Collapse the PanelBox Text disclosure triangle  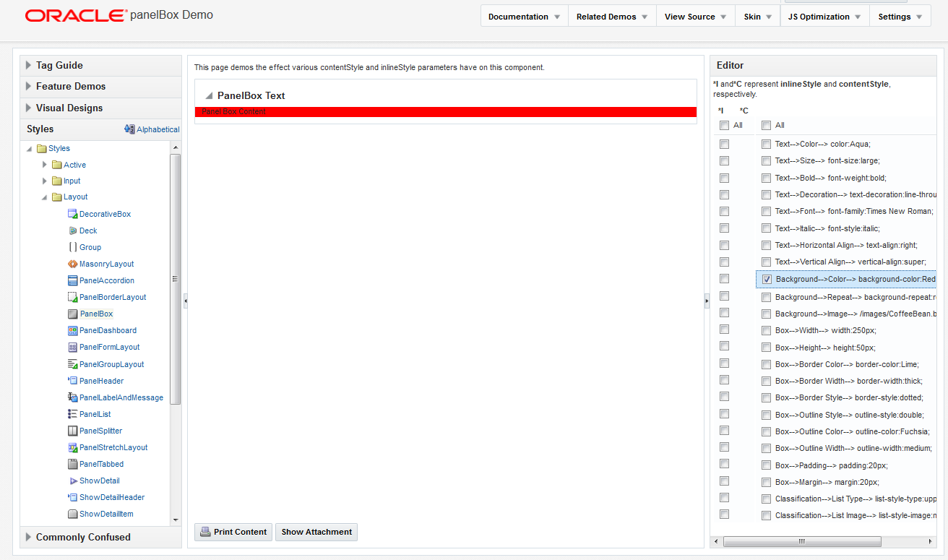coord(209,95)
